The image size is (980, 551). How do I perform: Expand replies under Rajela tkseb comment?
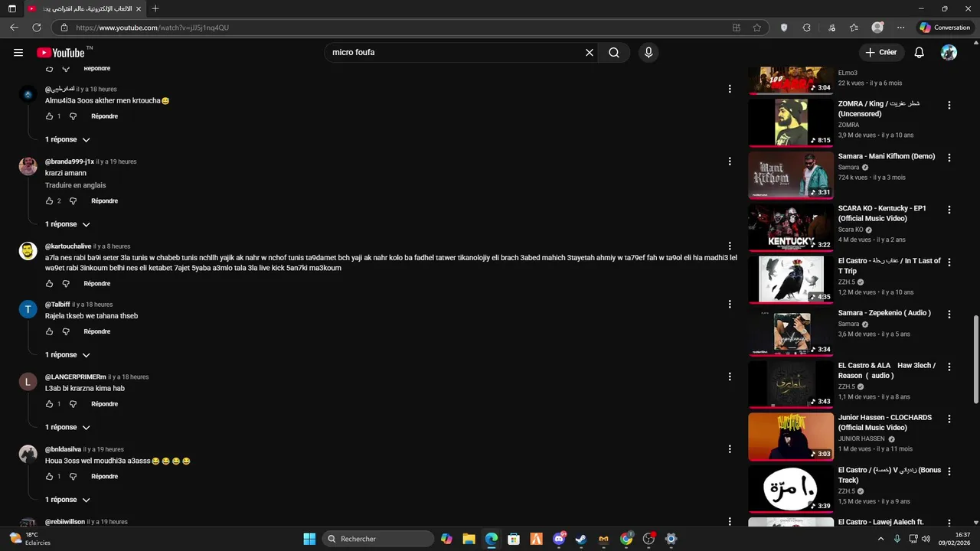pyautogui.click(x=67, y=355)
